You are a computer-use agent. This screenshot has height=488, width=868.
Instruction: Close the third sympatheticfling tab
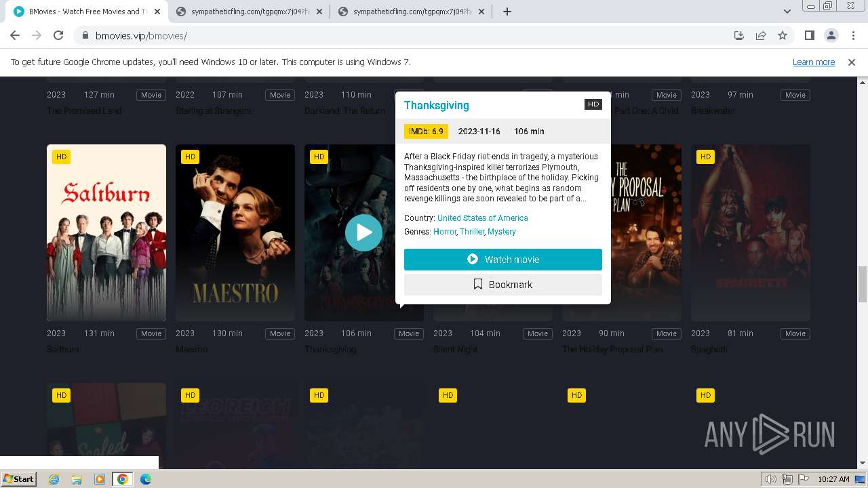pyautogui.click(x=480, y=12)
